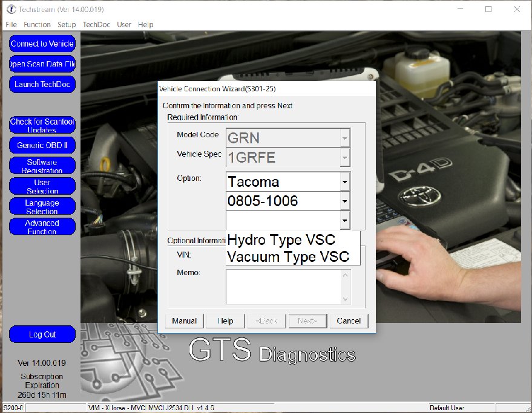Click the Default User status bar entry
This screenshot has height=413, width=532.
click(447, 408)
